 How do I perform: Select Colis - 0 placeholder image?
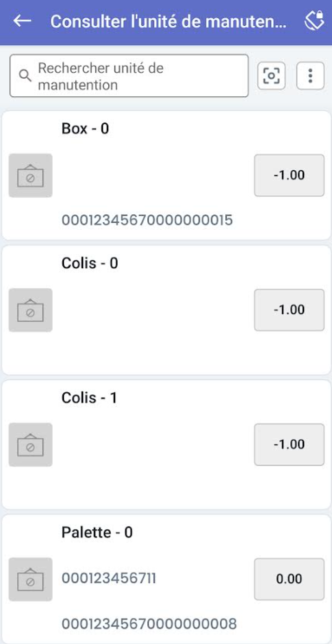pyautogui.click(x=30, y=310)
